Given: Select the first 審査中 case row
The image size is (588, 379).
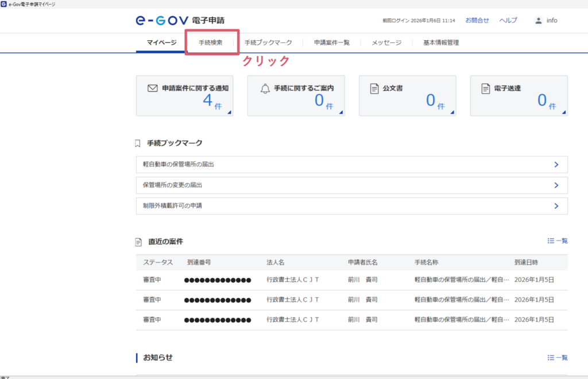Looking at the screenshot, I should (x=351, y=280).
